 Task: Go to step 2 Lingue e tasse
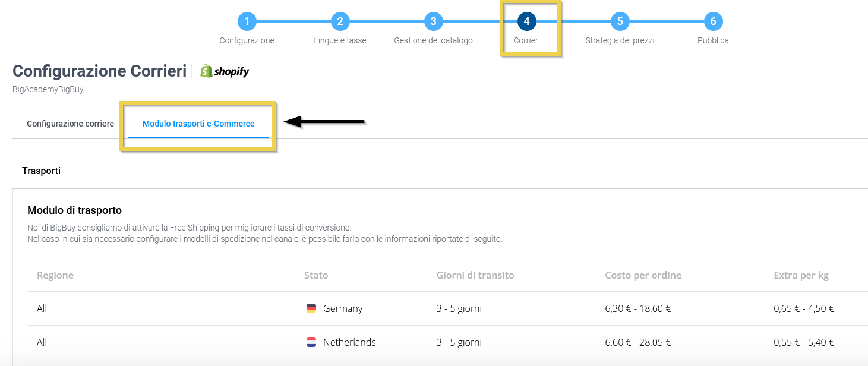pyautogui.click(x=340, y=22)
